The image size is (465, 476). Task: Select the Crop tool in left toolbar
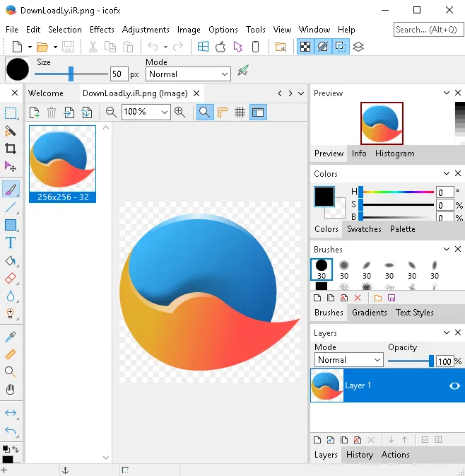[11, 149]
